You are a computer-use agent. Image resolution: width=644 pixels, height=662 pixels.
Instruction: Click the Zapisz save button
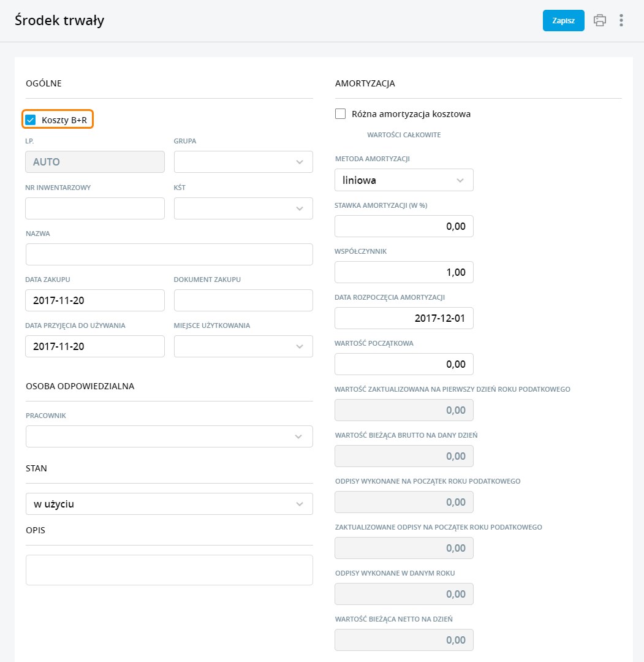click(x=563, y=20)
